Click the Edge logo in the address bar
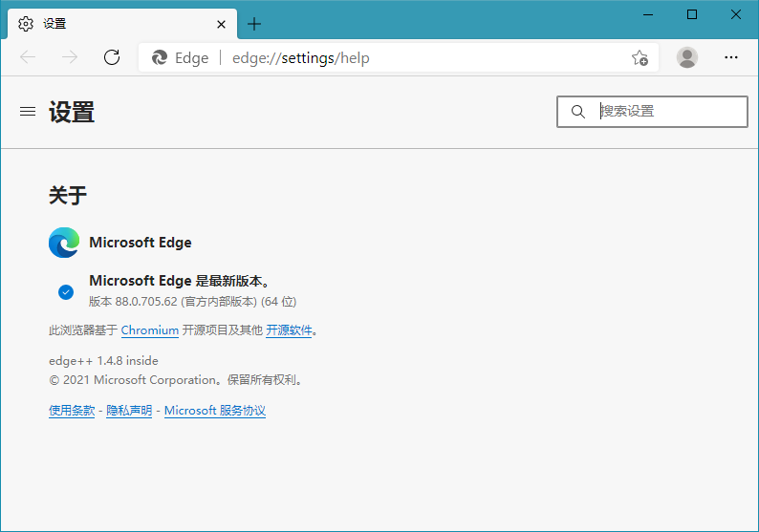 click(160, 58)
